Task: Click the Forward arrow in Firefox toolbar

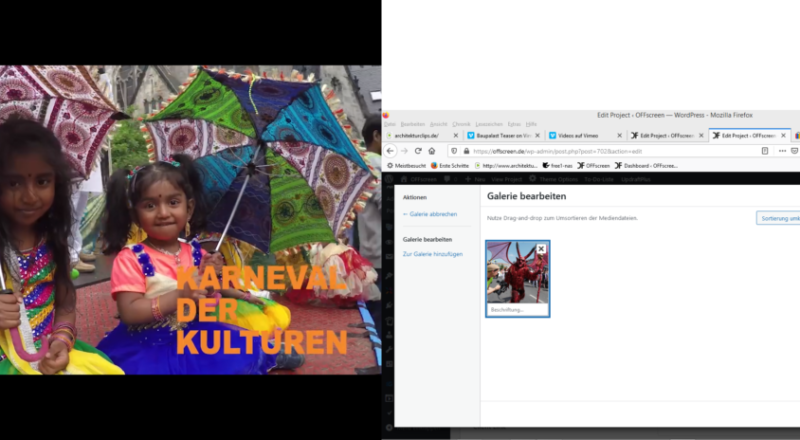Action: click(403, 151)
